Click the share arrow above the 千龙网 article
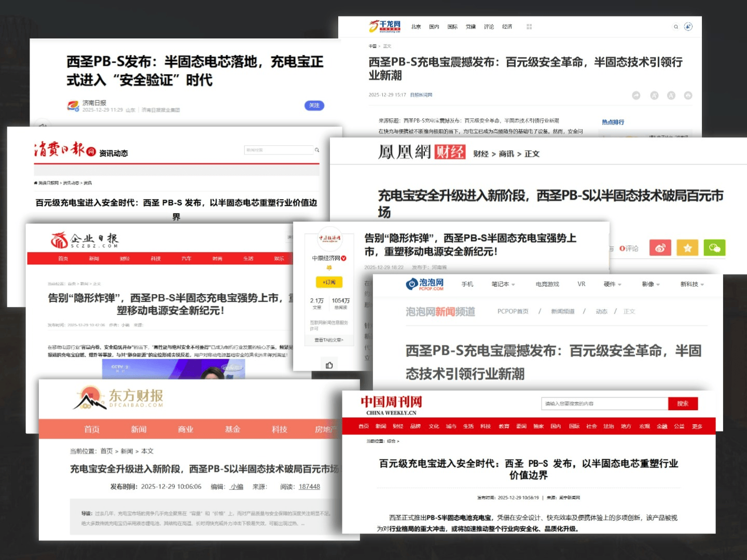This screenshot has height=560, width=747. pyautogui.click(x=636, y=95)
